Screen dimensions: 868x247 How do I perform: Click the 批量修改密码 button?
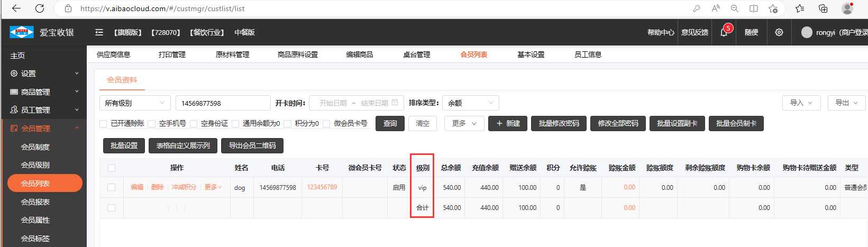coord(559,123)
